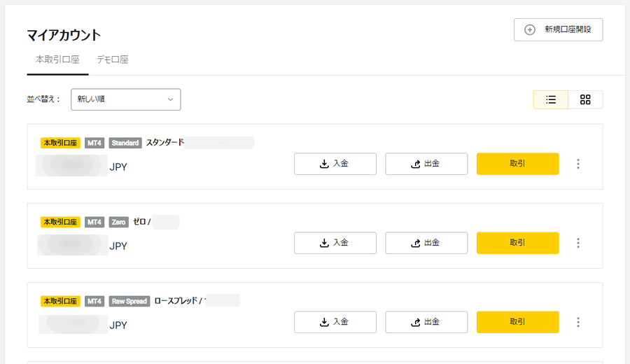Select the 本取引口座 tab
The height and width of the screenshot is (364, 630).
[x=57, y=60]
